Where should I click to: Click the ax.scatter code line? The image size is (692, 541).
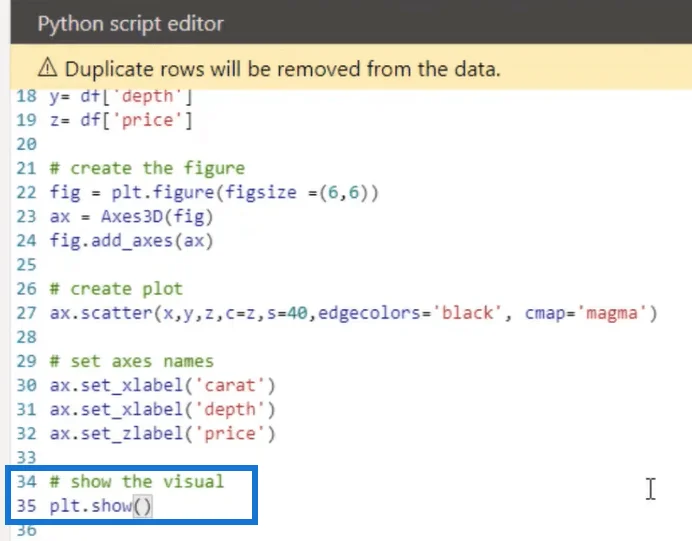[354, 313]
